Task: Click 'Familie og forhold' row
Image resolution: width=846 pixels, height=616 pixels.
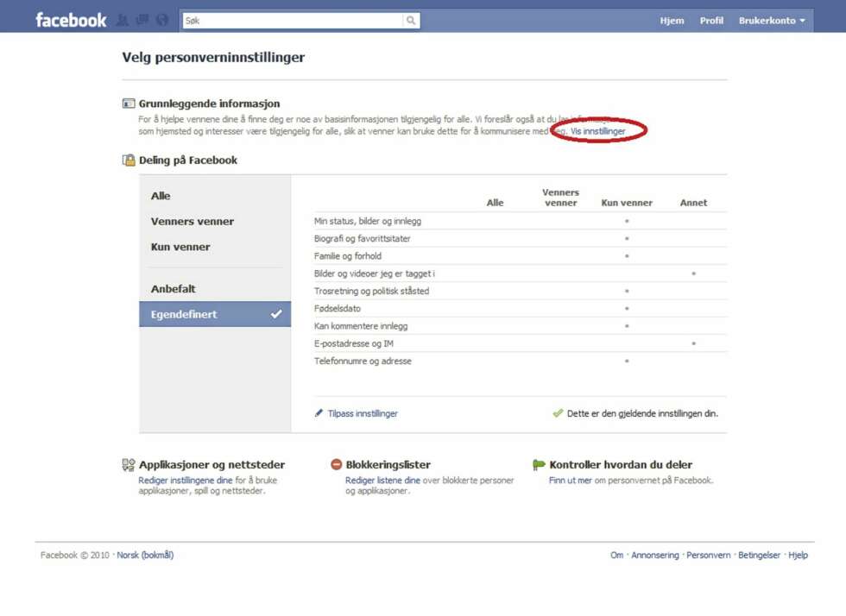Action: [x=520, y=256]
